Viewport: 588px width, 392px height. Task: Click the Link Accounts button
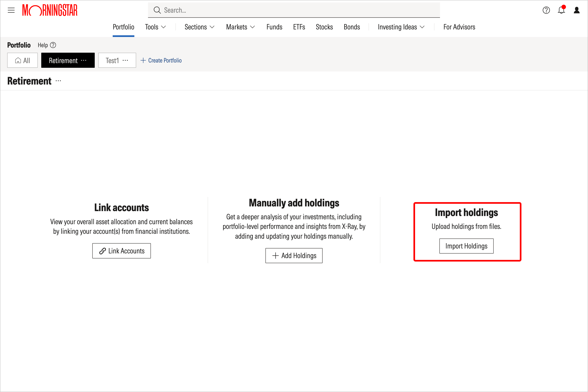(121, 251)
